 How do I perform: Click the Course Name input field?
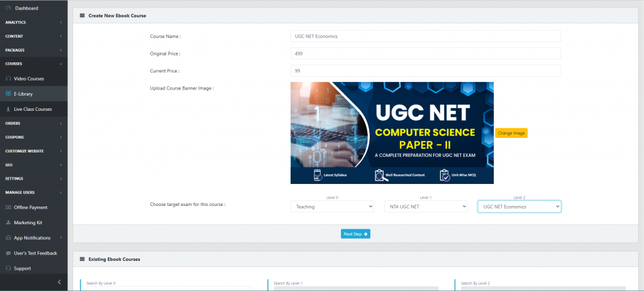(426, 37)
